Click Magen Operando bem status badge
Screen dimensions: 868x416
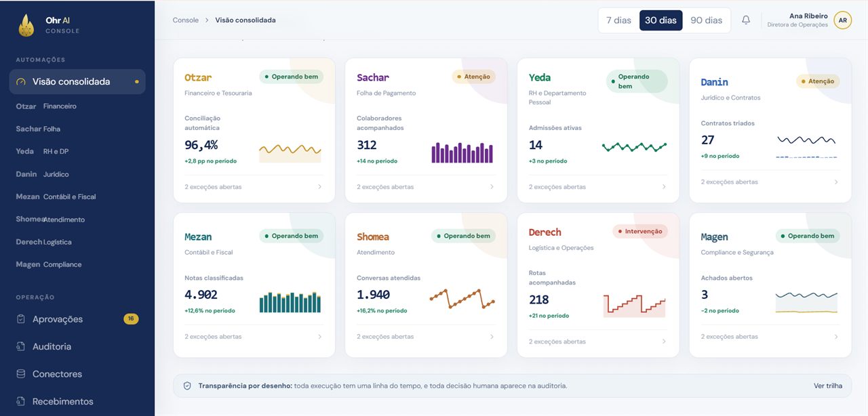coord(808,236)
